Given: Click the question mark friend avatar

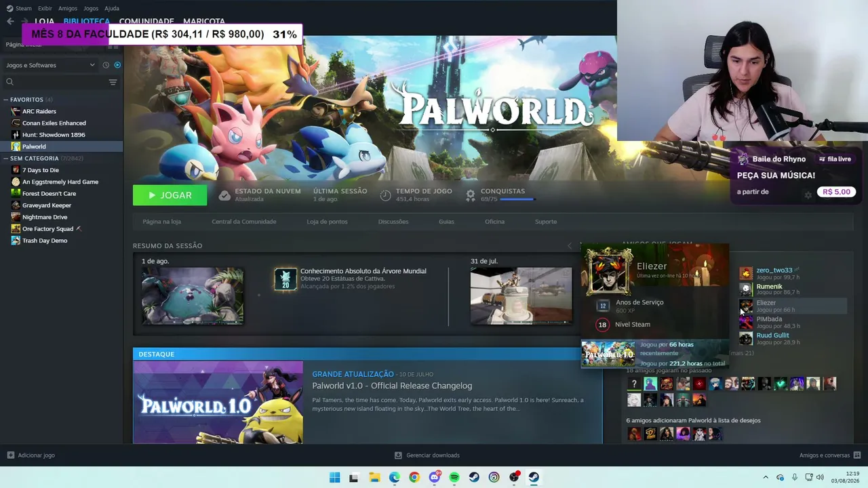Looking at the screenshot, I should (x=634, y=384).
